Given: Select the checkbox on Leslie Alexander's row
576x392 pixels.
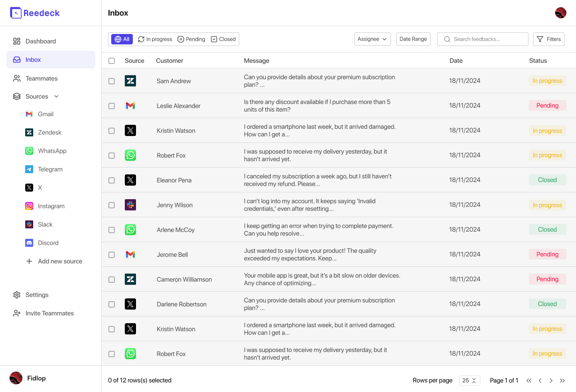Looking at the screenshot, I should [x=112, y=106].
